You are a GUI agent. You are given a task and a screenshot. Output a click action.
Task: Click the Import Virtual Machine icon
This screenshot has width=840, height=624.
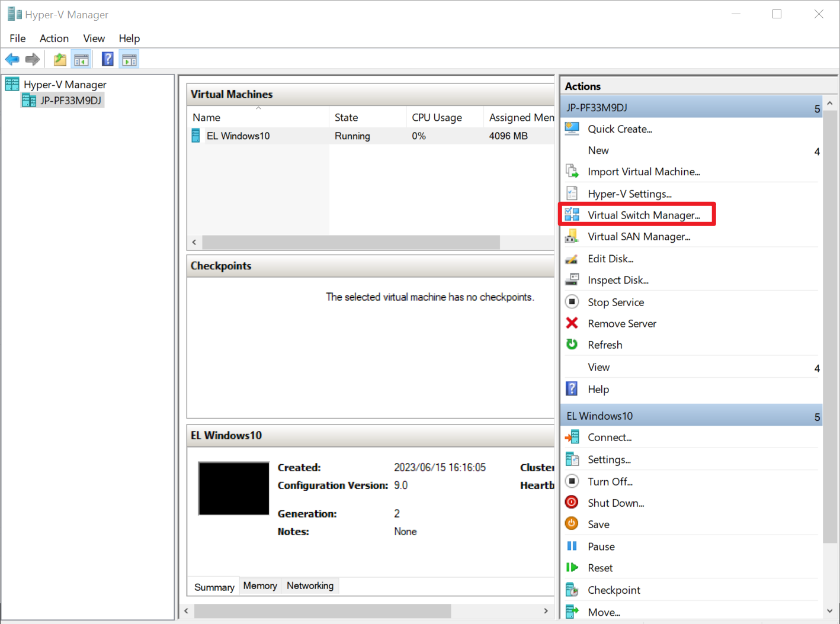[572, 172]
